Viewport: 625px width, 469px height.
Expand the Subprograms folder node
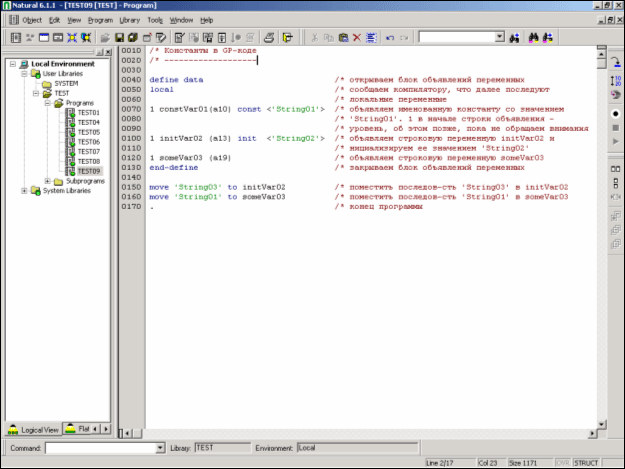47,181
